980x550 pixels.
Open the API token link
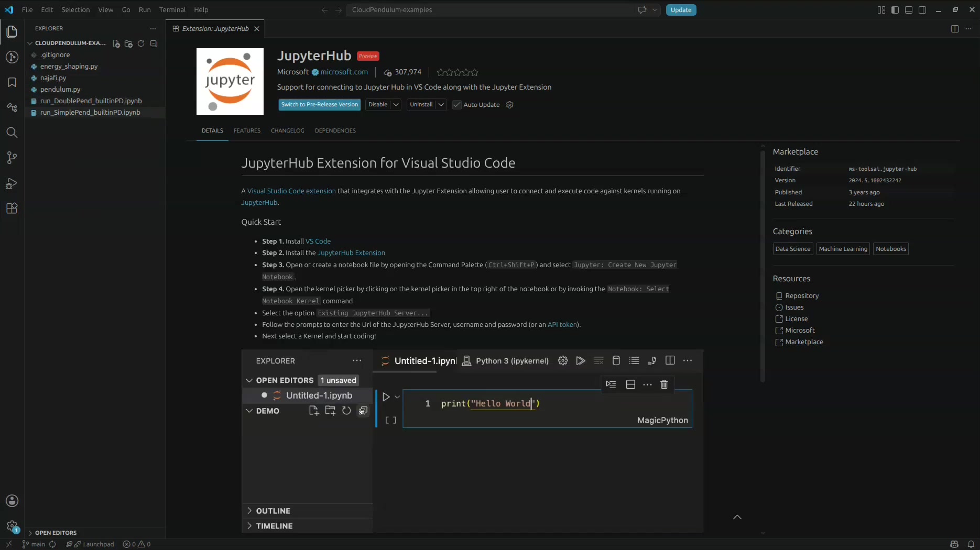[x=562, y=325]
